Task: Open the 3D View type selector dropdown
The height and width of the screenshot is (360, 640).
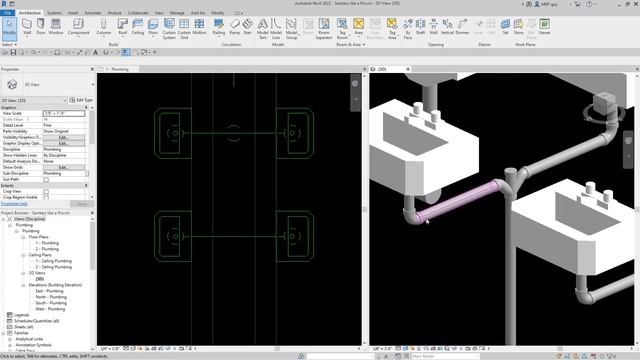Action: pos(93,84)
